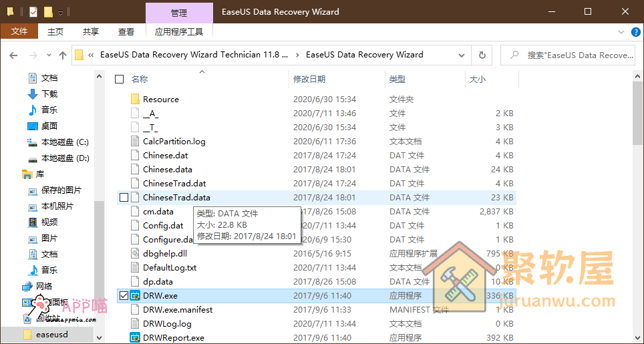The image size is (644, 344).
Task: Expand the breadcrumb arrow before EaseUS Data Recovery Wizard
Action: click(x=297, y=55)
